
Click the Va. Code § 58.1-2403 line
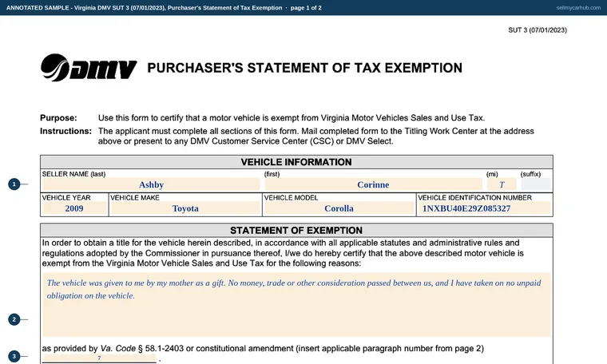pyautogui.click(x=263, y=349)
